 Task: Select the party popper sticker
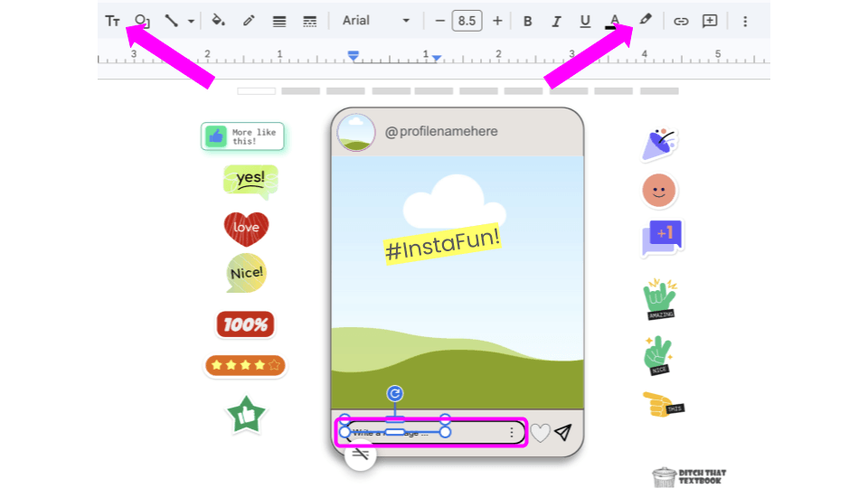click(x=659, y=144)
